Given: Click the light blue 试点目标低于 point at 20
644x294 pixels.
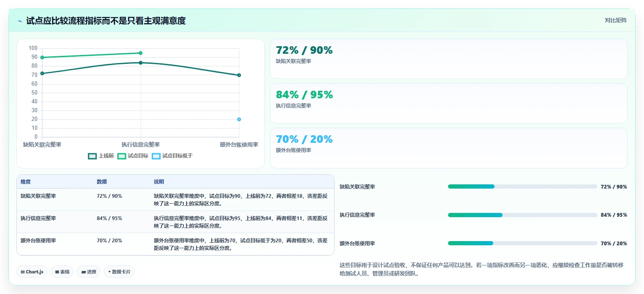Looking at the screenshot, I should click(x=239, y=119).
